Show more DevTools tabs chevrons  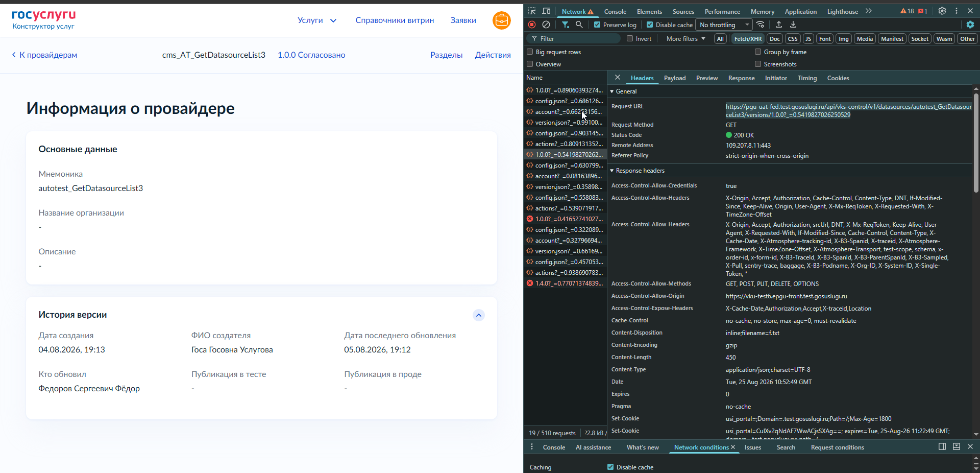pos(869,11)
